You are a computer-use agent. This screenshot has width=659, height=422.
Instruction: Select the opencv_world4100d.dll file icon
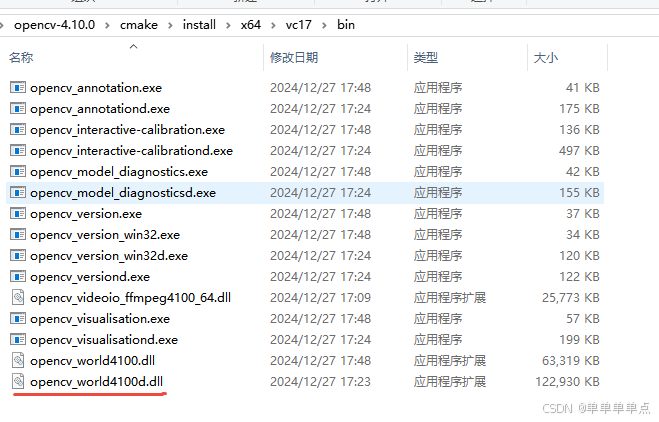18,382
